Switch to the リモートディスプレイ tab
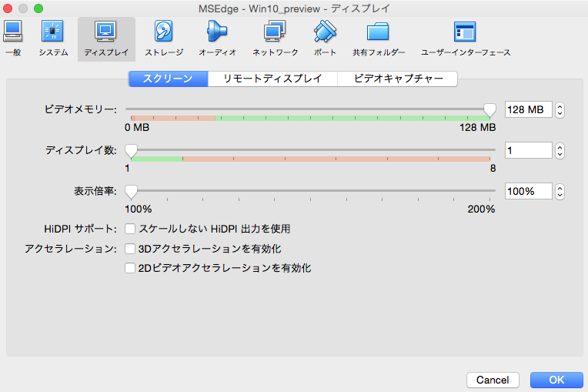The height and width of the screenshot is (392, 588). coord(272,79)
